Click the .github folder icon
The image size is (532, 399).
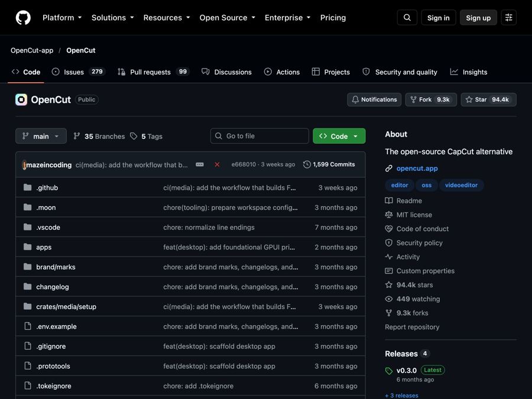[27, 187]
